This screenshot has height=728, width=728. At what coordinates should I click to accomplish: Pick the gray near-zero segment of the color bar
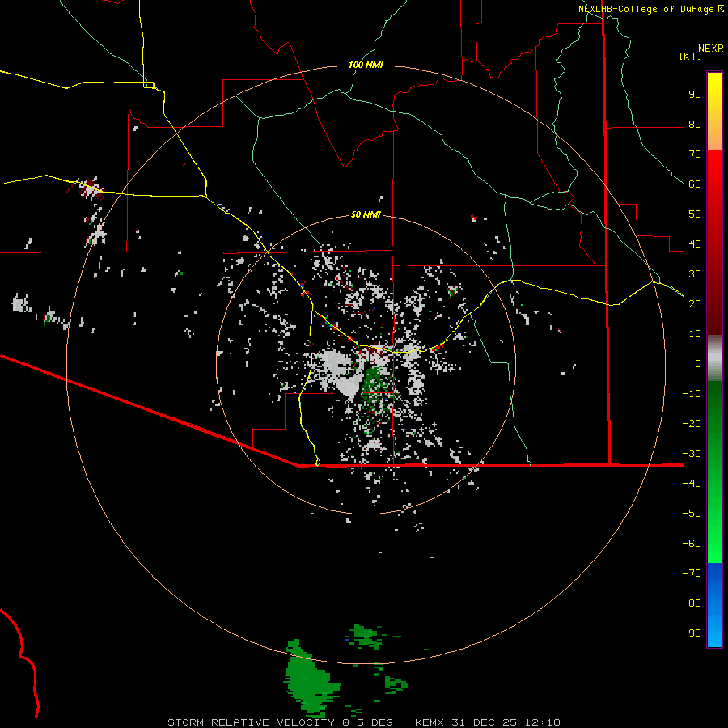pos(714,358)
